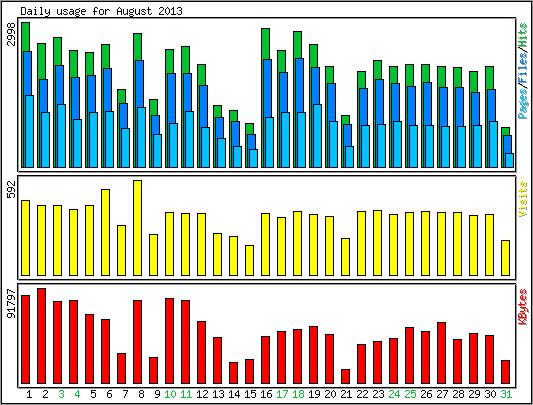Click the "Pages" word in the legend
This screenshot has width=533, height=405.
pyautogui.click(x=523, y=103)
